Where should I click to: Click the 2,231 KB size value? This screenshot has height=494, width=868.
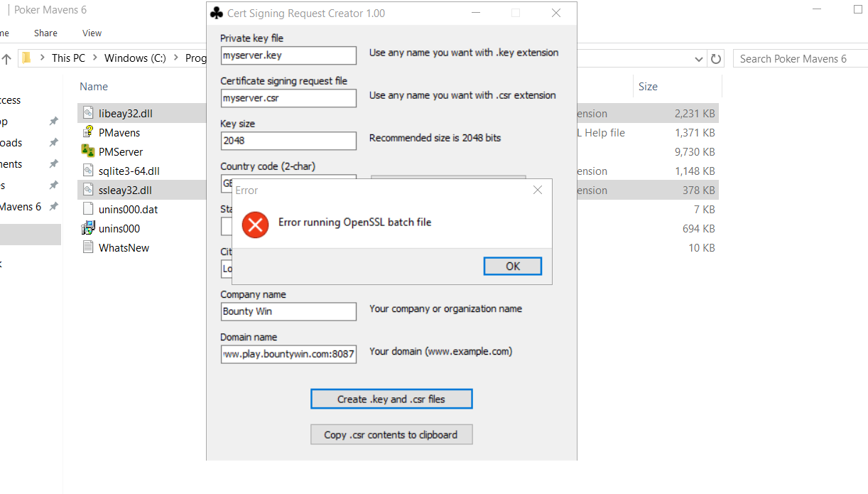point(695,113)
